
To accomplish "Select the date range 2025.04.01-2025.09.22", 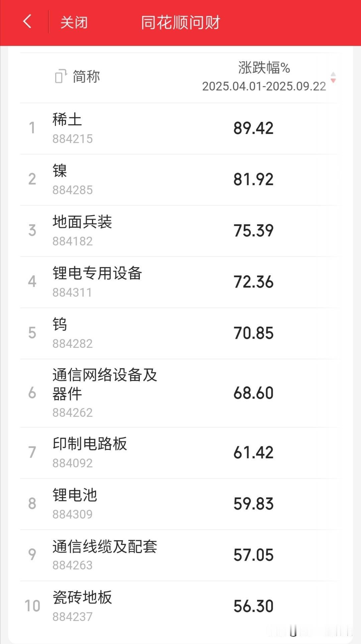I will click(x=264, y=86).
